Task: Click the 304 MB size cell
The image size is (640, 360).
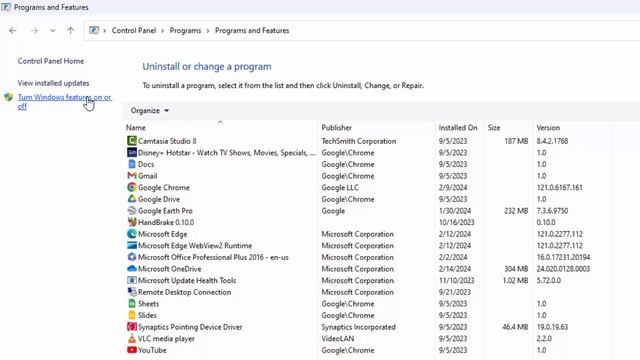Action: (x=516, y=269)
